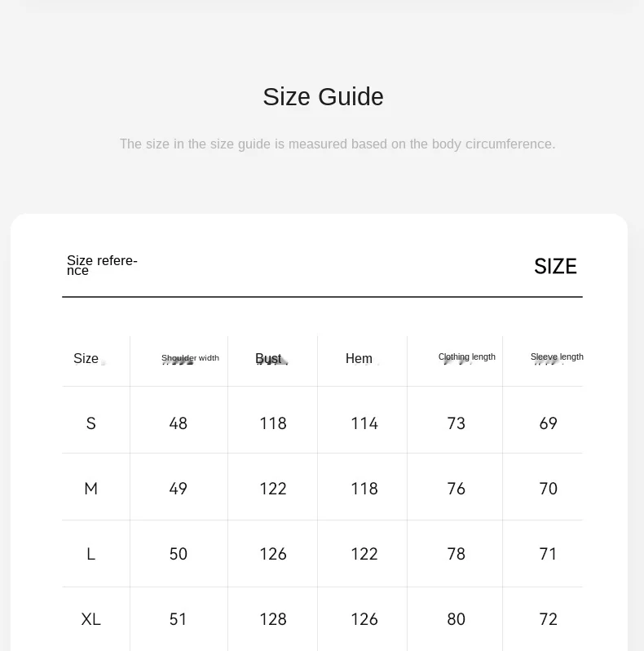The height and width of the screenshot is (651, 644).
Task: Click the Size column header
Action: pos(86,358)
